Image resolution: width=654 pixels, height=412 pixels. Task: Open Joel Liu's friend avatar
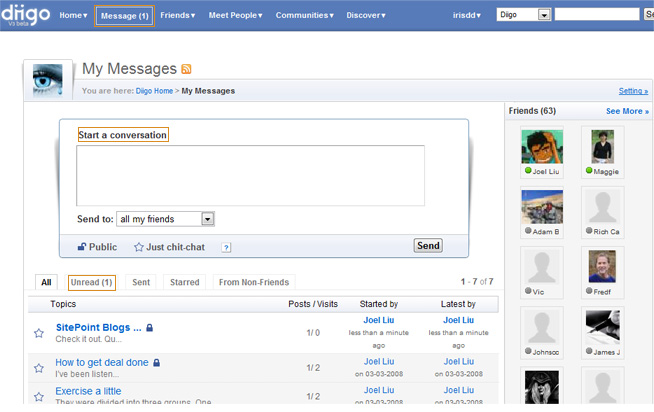click(x=542, y=146)
